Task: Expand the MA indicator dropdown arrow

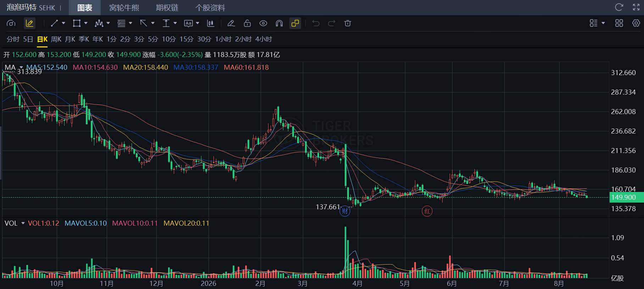Action: (21, 67)
